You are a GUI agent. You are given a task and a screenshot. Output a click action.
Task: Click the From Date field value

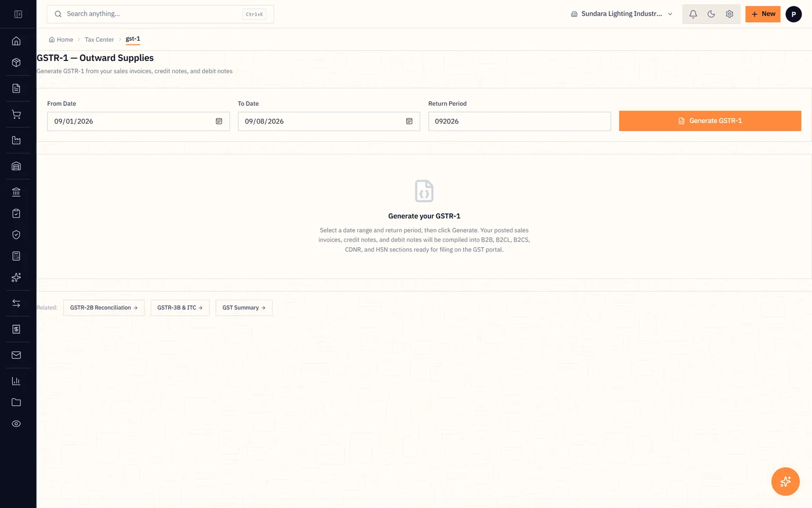coord(74,121)
